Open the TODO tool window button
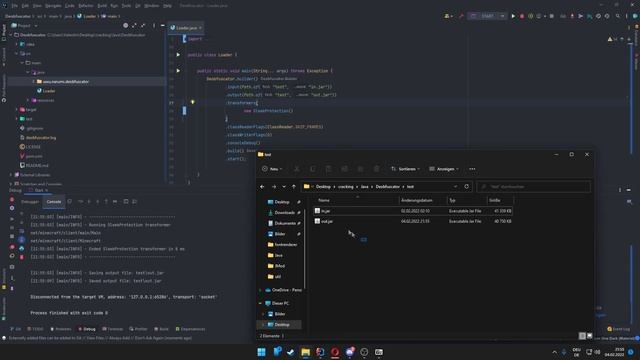The height and width of the screenshot is (360, 640). pyautogui.click(x=35, y=329)
